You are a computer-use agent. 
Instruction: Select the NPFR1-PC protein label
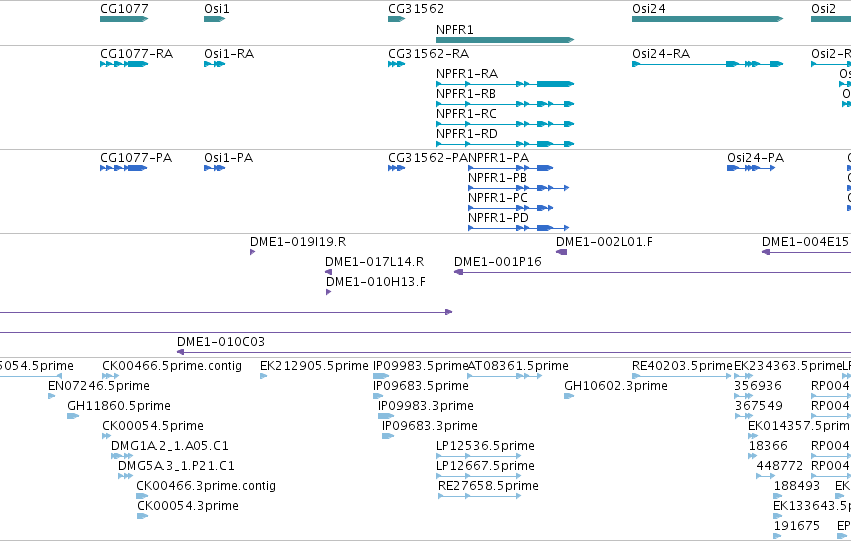coord(498,198)
